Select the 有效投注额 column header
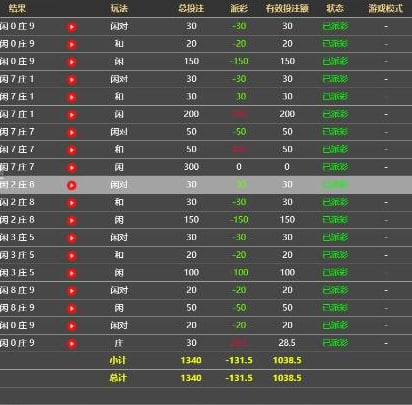Viewport: 412px width, 405px height. point(287,8)
